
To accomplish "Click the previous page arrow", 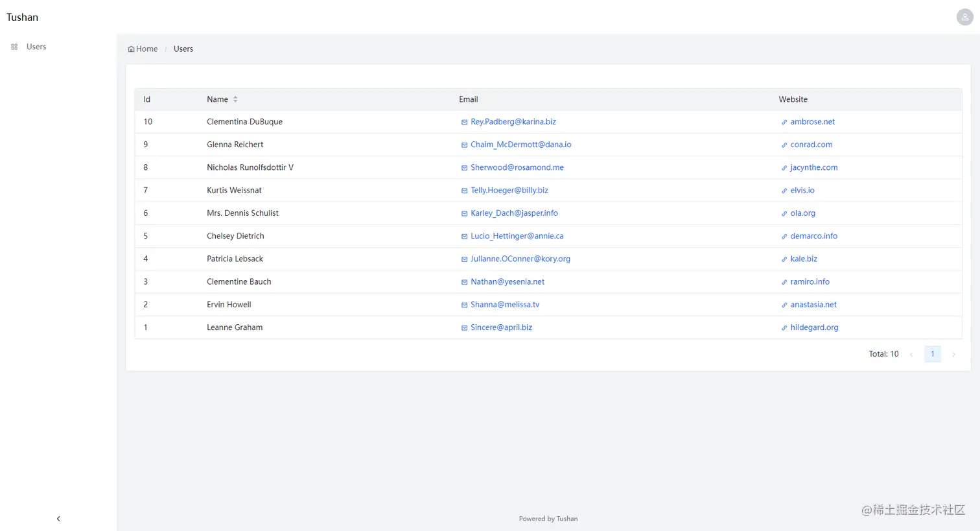I will pyautogui.click(x=911, y=354).
